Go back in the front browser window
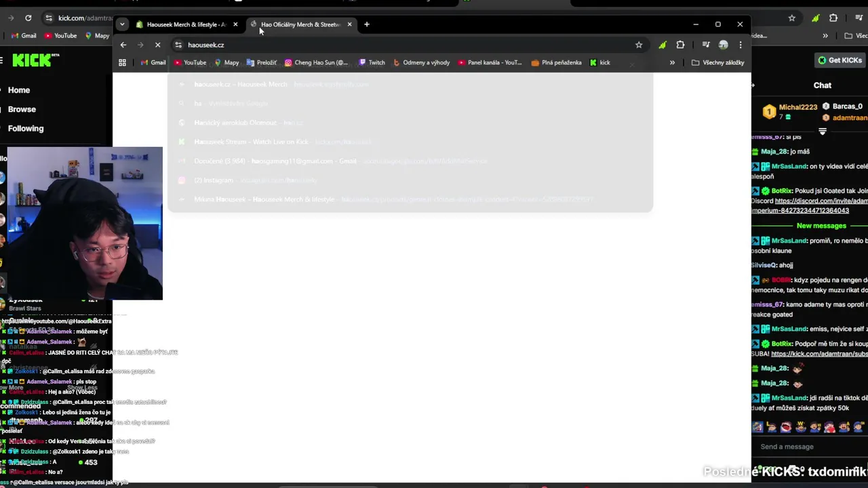 123,45
